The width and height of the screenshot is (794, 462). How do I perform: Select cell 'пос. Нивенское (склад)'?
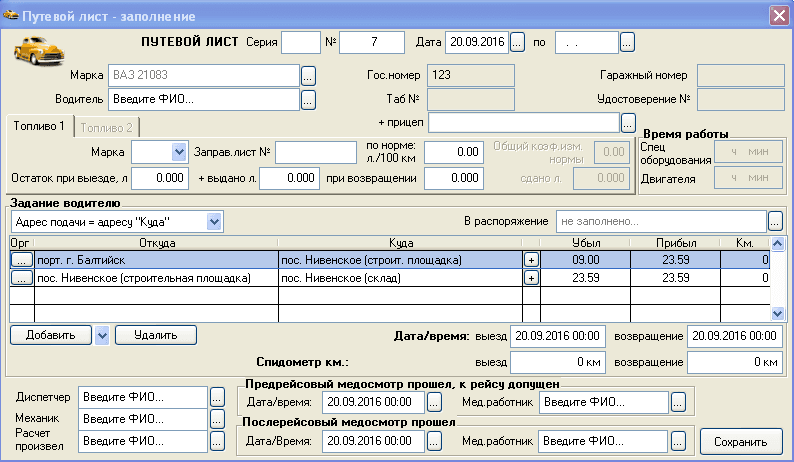(x=401, y=278)
